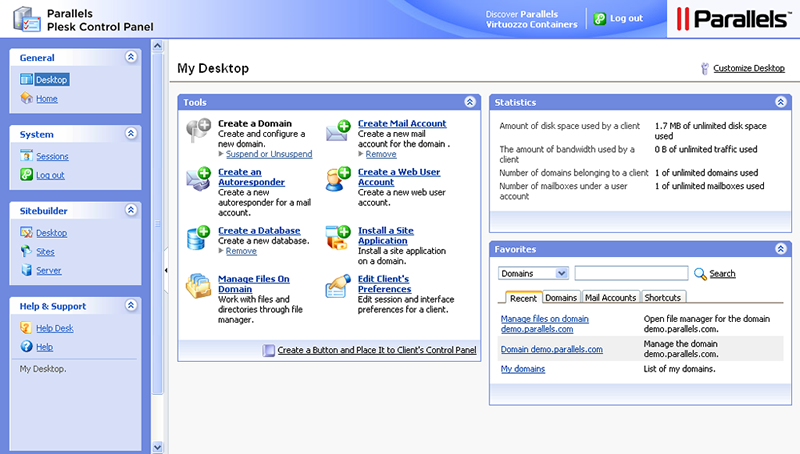
Task: Click the Sitebuilder Server icon
Action: point(27,270)
